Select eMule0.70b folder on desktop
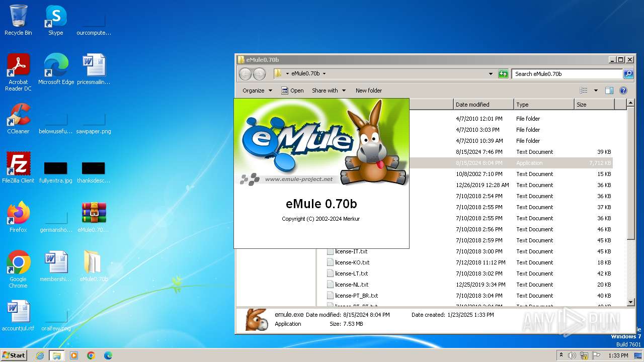 [94, 266]
